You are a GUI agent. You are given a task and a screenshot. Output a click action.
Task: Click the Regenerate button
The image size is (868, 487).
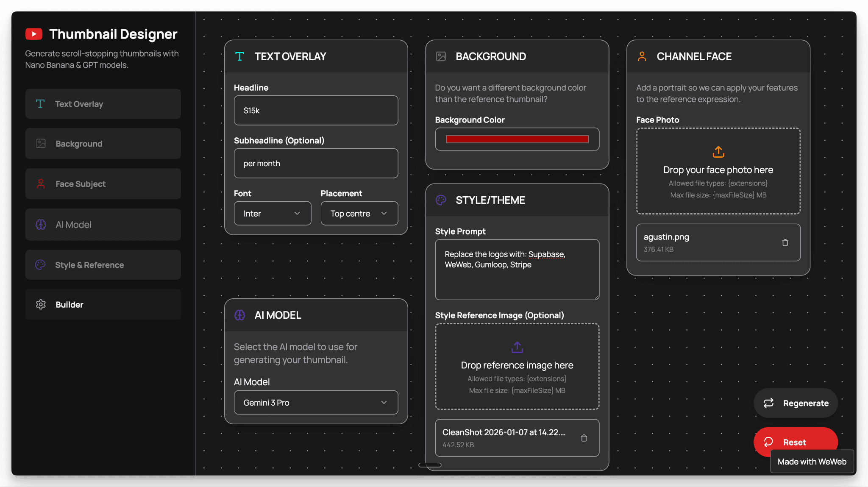click(796, 403)
